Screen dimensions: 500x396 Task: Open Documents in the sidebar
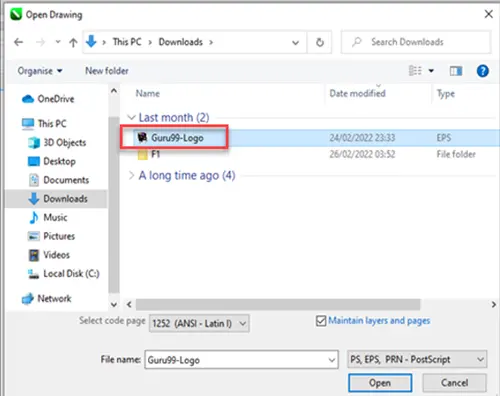59,180
